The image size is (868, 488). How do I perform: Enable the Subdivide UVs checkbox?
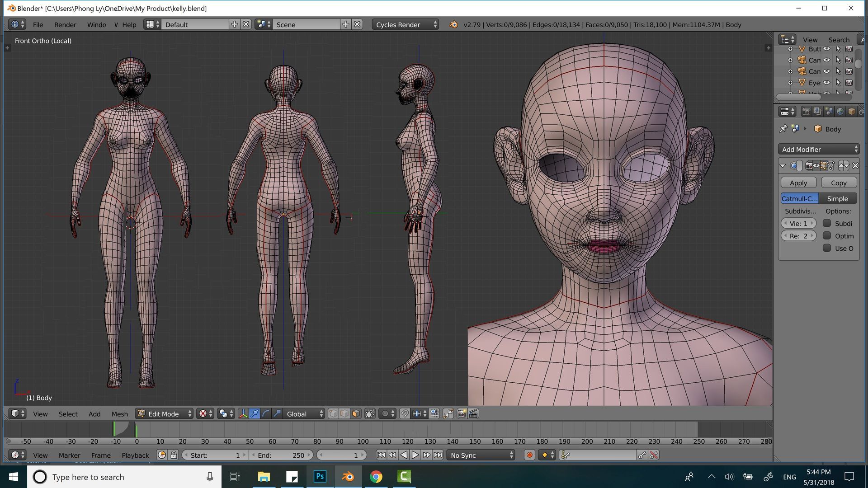(827, 223)
